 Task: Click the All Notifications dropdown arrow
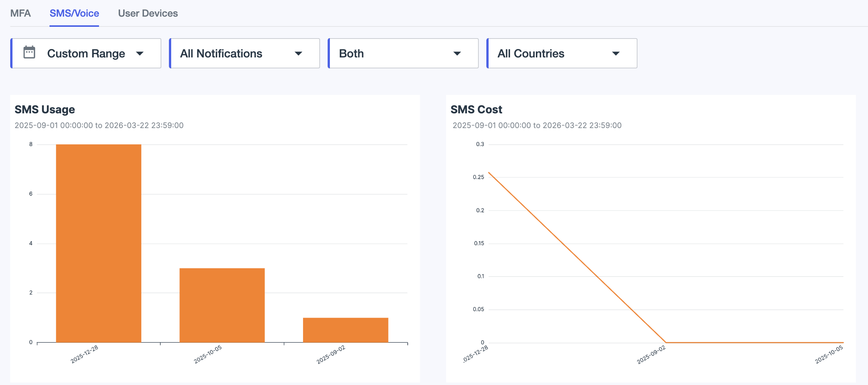point(299,54)
